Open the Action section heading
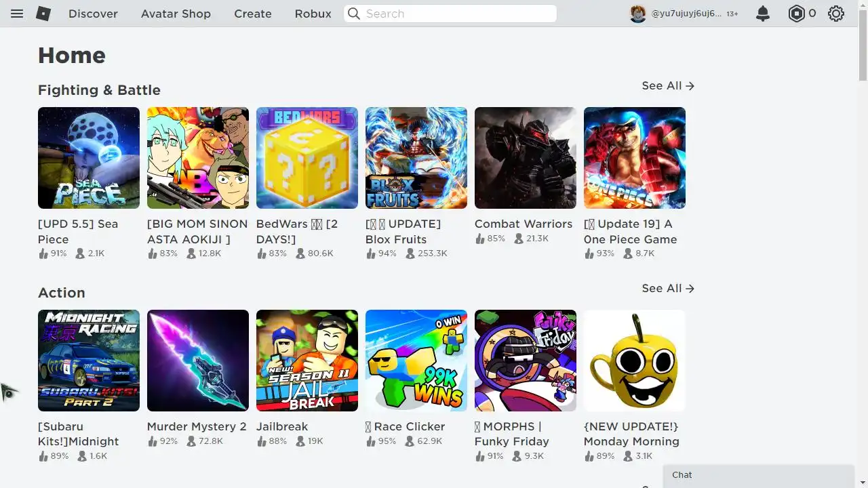Viewport: 868px width, 488px height. click(62, 293)
